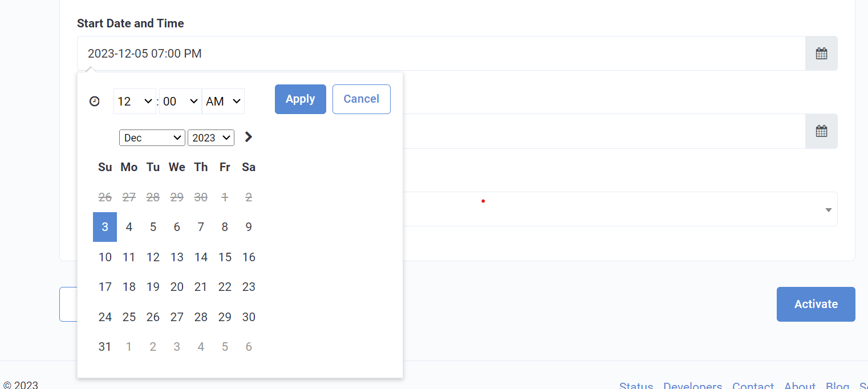Go to next month with right chevron

pyautogui.click(x=248, y=137)
